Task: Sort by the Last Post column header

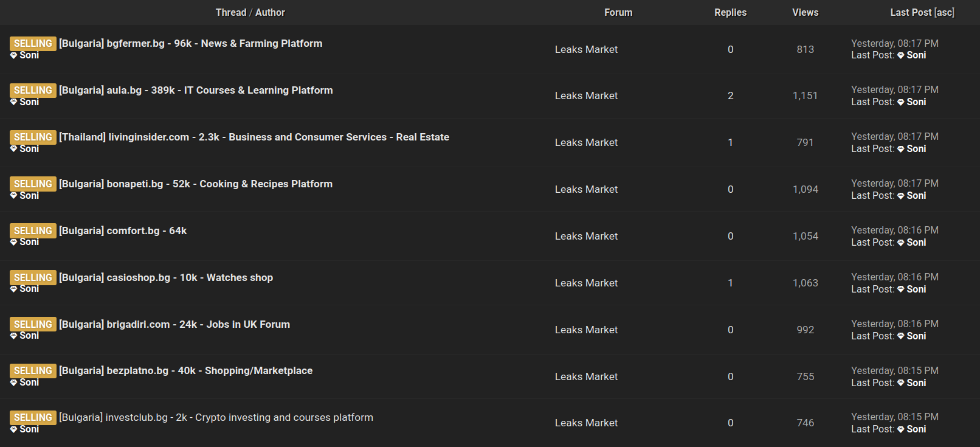Action: (911, 12)
